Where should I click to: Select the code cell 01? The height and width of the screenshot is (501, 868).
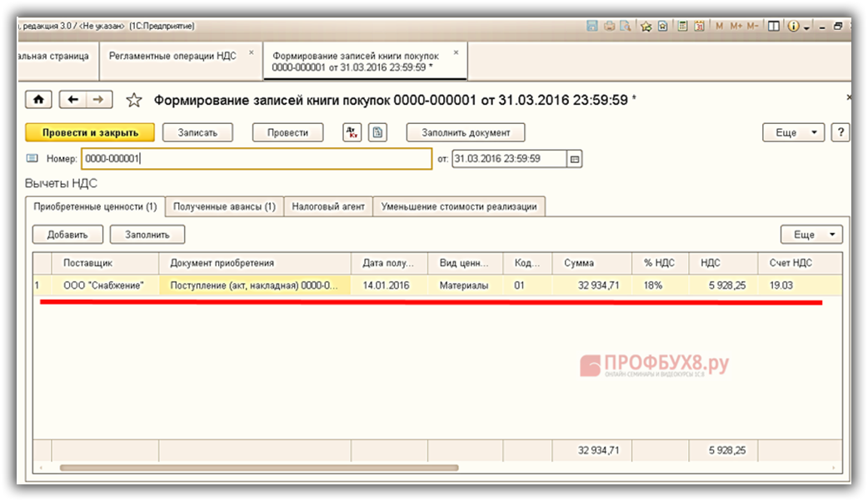pos(527,285)
